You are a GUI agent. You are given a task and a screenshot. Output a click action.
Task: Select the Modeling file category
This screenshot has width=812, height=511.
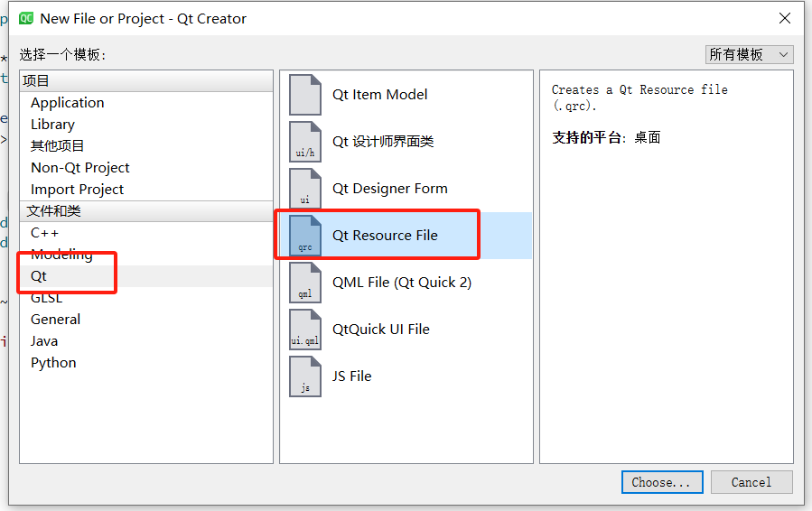click(61, 255)
